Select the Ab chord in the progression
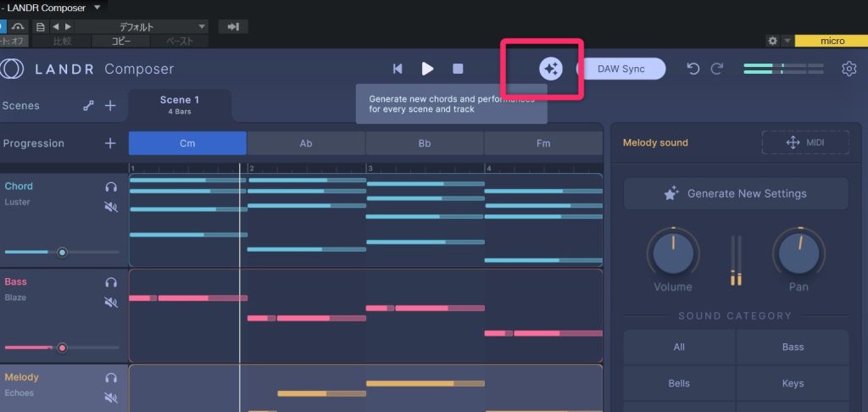Screen dimensions: 868x412 pyautogui.click(x=306, y=143)
